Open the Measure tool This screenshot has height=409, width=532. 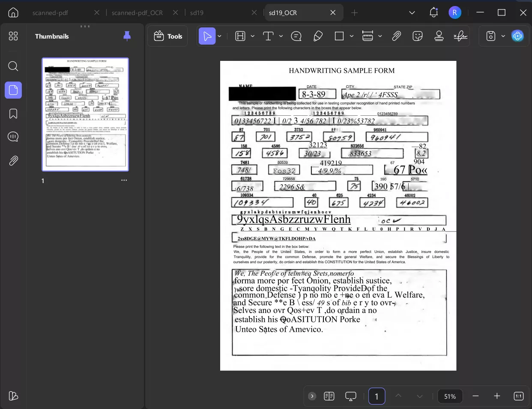click(368, 36)
